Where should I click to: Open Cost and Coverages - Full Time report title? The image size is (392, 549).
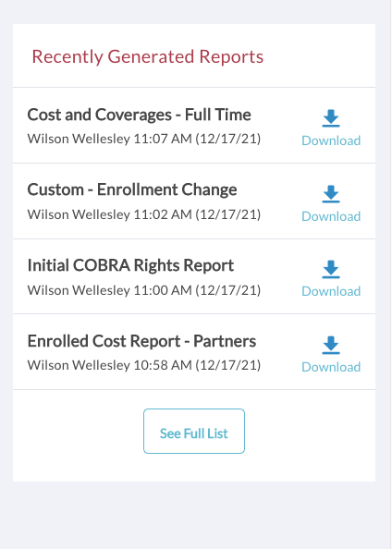coord(139,115)
